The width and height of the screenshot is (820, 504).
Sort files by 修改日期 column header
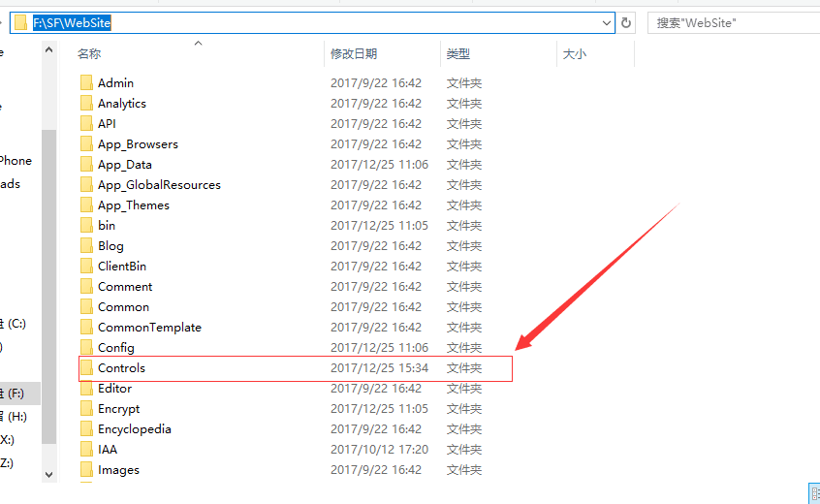pos(354,54)
